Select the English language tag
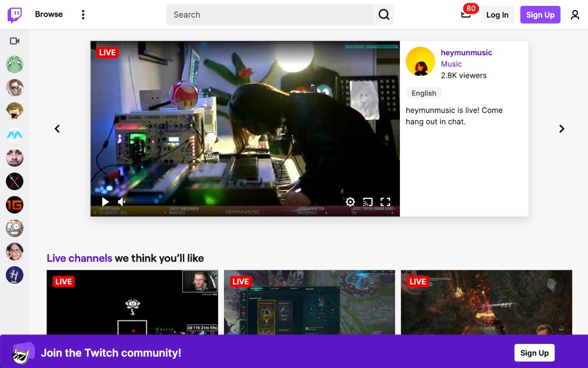588x368 pixels. coord(424,92)
